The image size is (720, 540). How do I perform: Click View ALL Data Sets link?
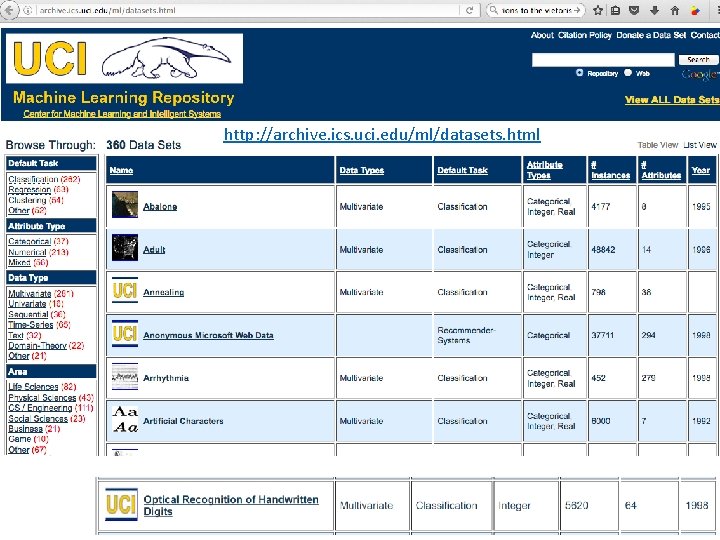(672, 100)
